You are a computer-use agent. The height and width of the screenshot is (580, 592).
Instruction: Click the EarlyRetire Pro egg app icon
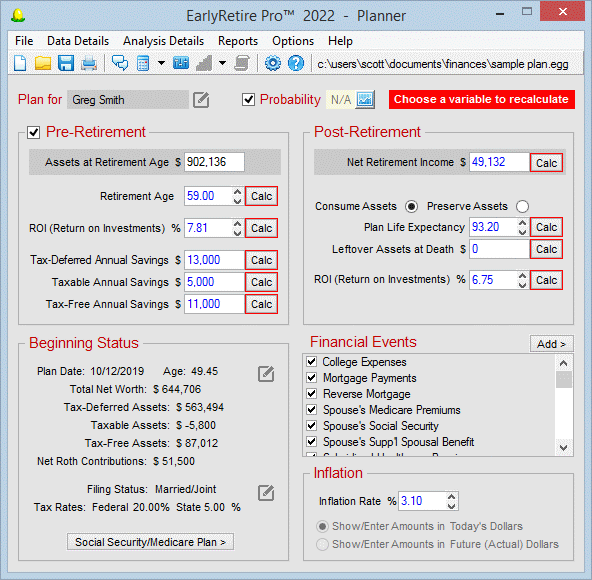coord(18,15)
